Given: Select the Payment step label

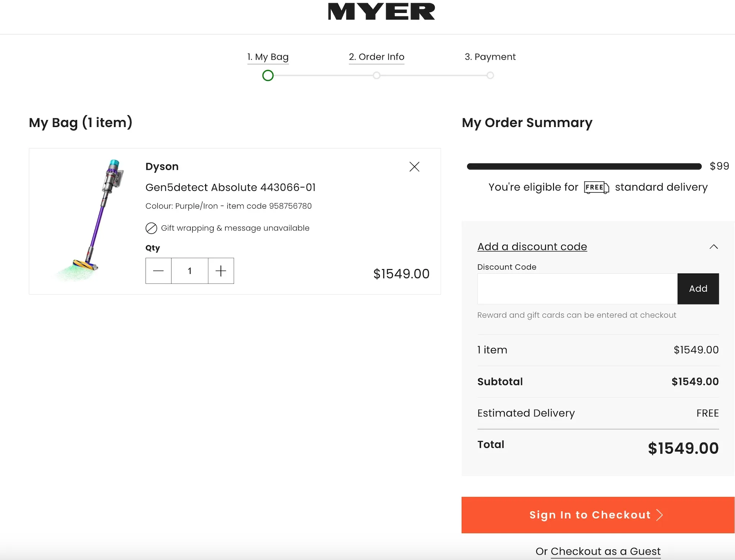Looking at the screenshot, I should pos(490,57).
